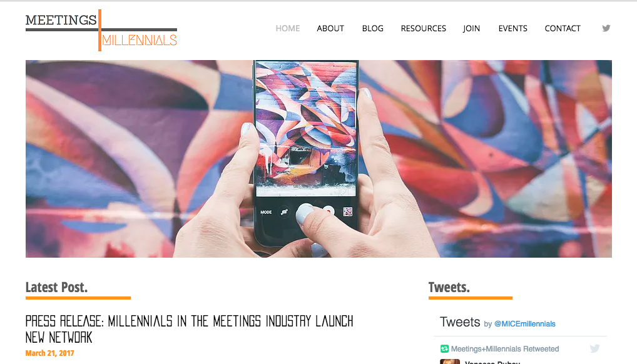Click the Latest Post heading
Image resolution: width=637 pixels, height=364 pixels.
[56, 287]
